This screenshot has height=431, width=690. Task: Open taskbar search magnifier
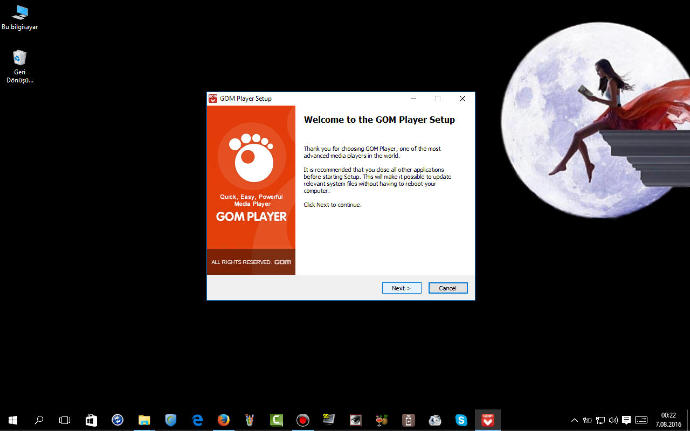point(39,420)
